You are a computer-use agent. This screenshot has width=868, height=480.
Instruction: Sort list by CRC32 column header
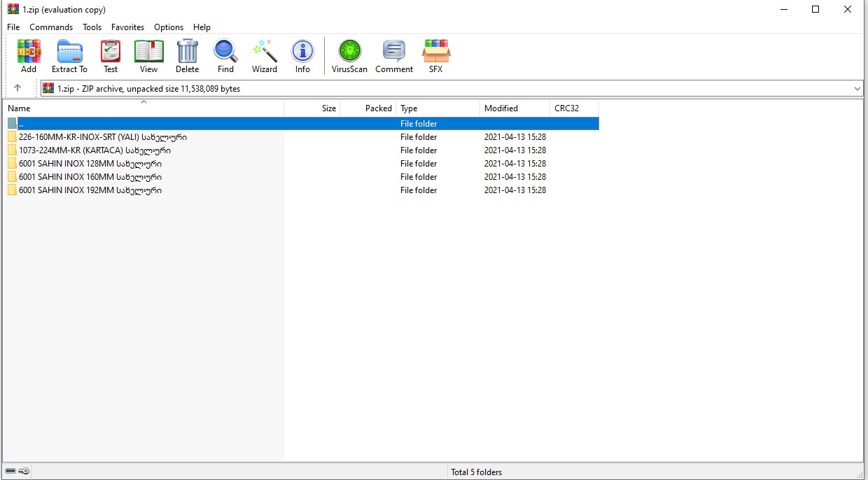point(575,108)
